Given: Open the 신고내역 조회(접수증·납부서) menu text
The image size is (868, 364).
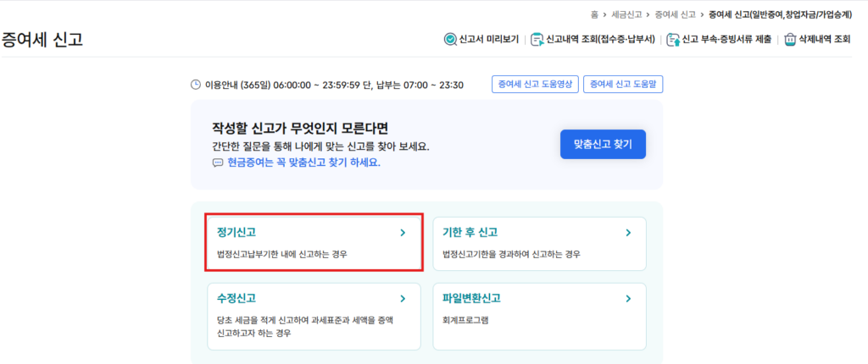Looking at the screenshot, I should [601, 39].
